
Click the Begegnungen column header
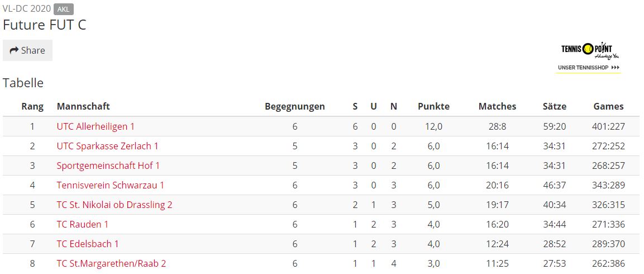295,106
